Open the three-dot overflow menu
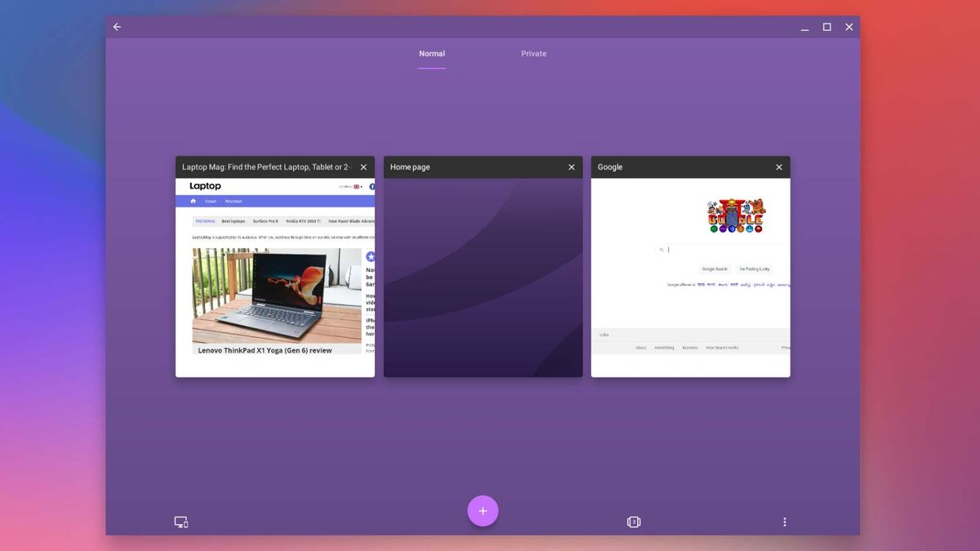Screen dimensions: 980x551 [x=785, y=522]
